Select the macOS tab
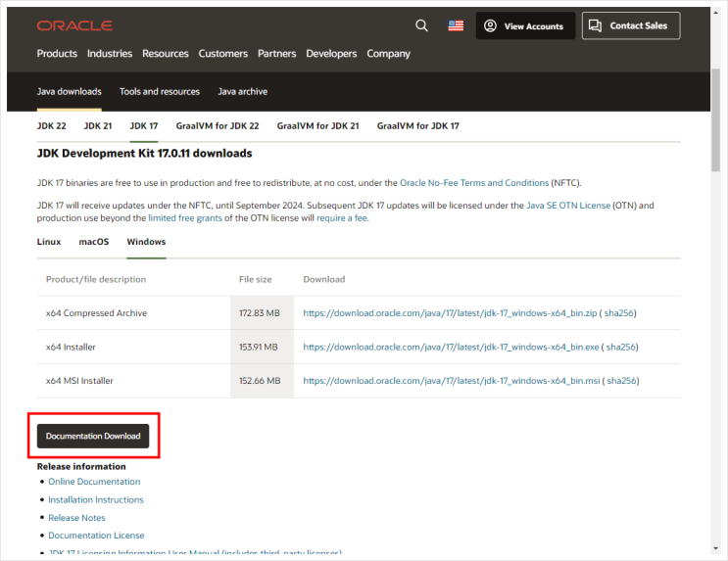This screenshot has height=561, width=728. (x=94, y=241)
